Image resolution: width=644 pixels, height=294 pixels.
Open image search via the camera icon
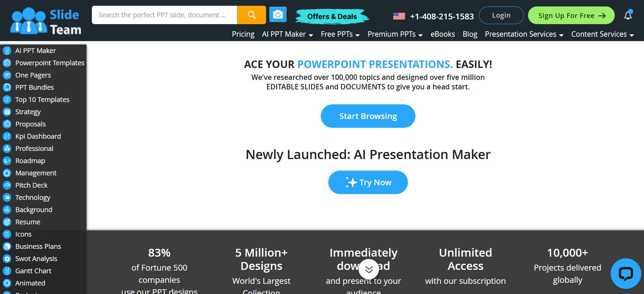point(278,15)
